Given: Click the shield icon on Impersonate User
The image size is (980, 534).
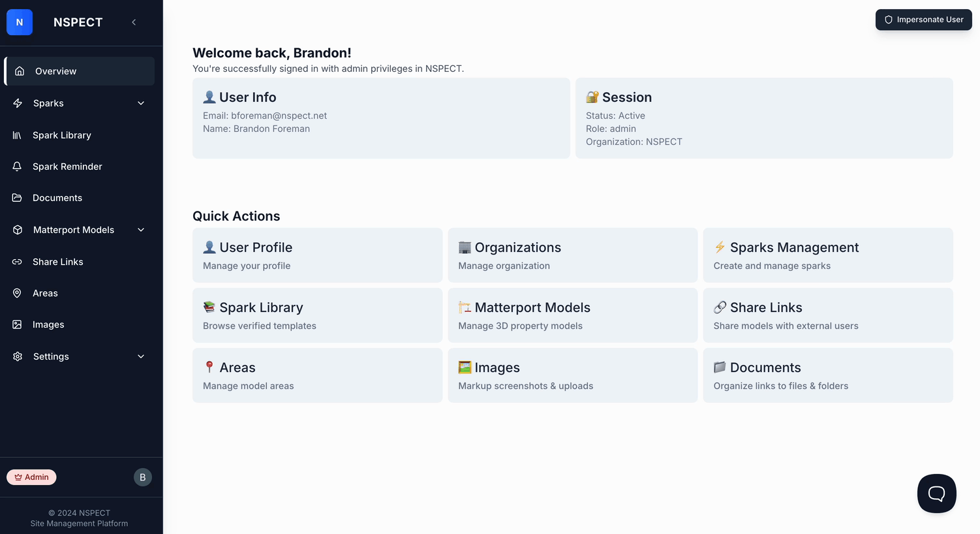Looking at the screenshot, I should (889, 20).
